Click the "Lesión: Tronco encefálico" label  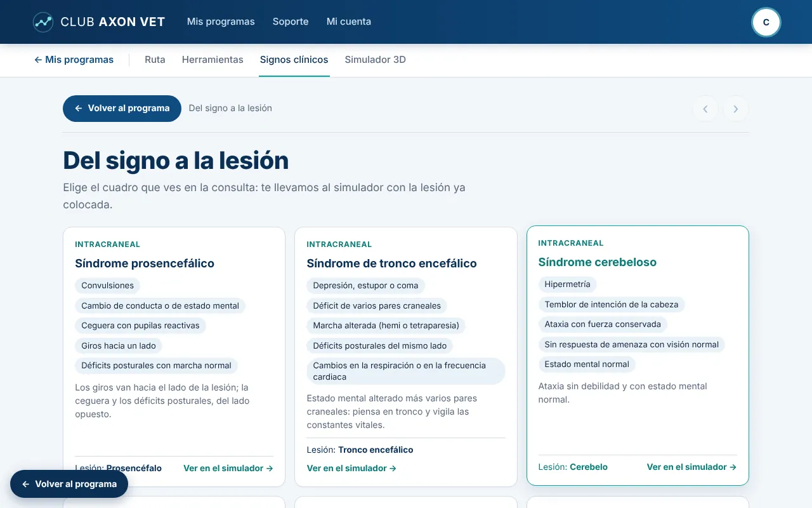[x=360, y=450]
